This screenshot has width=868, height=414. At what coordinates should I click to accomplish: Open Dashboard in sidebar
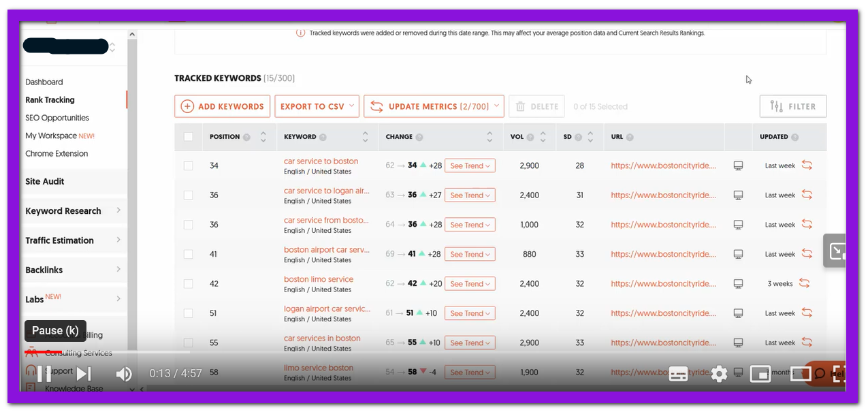pos(44,82)
